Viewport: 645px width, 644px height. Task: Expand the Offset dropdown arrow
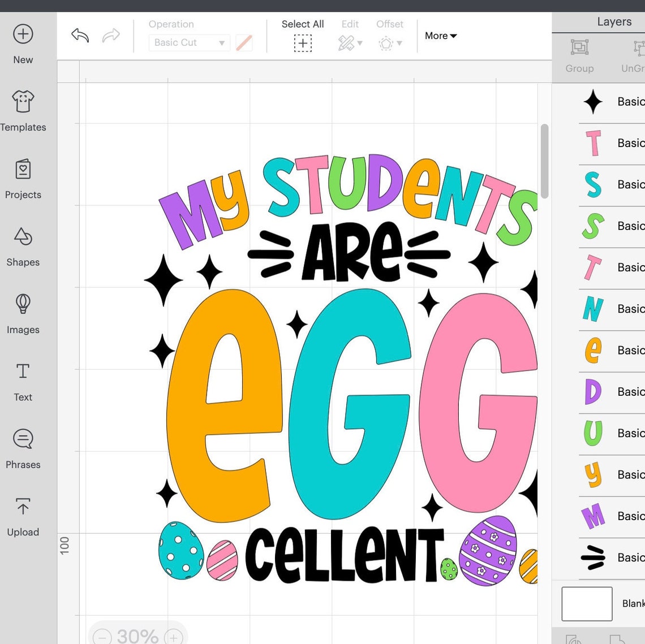(x=400, y=43)
